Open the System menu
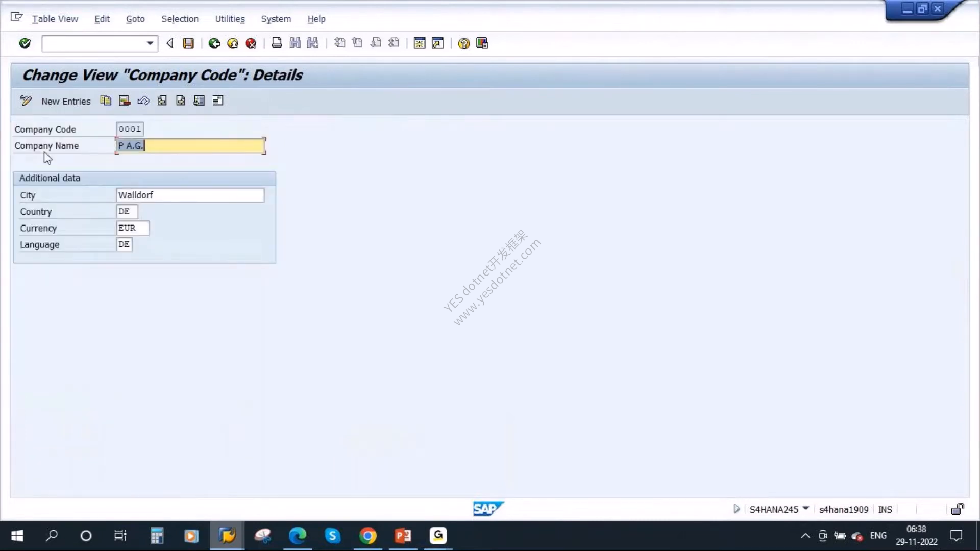980x551 pixels. tap(276, 19)
